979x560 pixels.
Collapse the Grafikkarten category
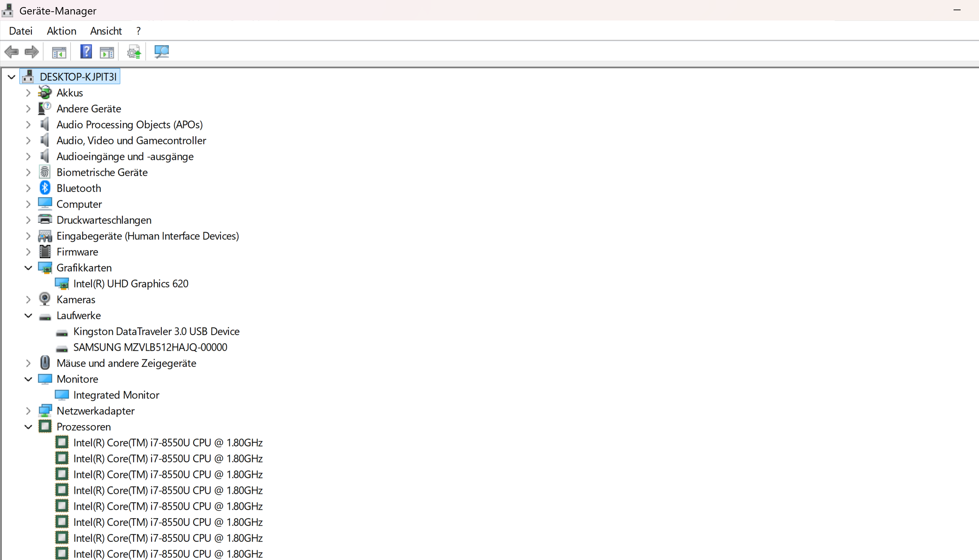click(x=28, y=268)
